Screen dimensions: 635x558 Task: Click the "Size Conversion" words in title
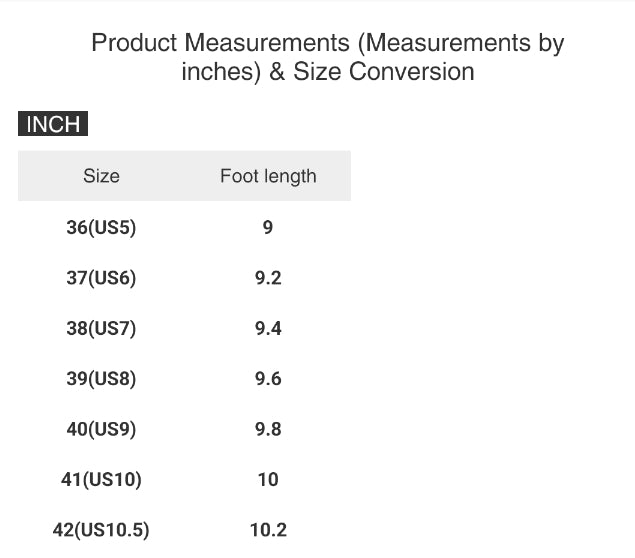(383, 72)
